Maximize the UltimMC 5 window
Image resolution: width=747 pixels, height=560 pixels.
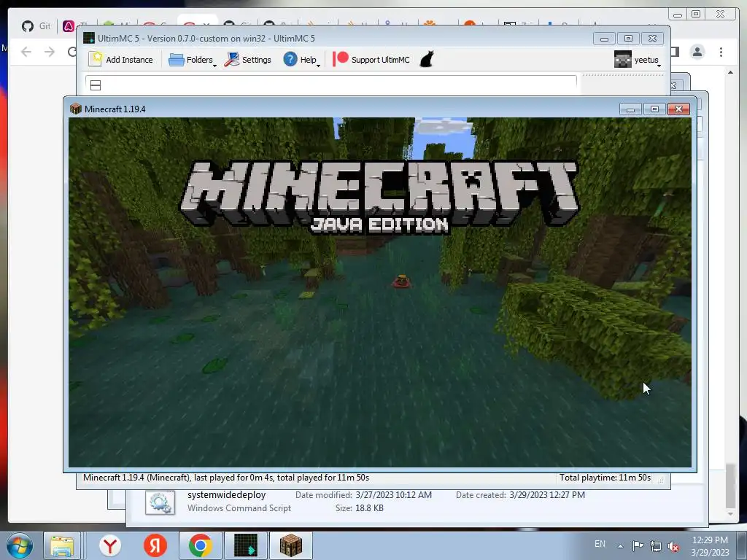pyautogui.click(x=628, y=39)
